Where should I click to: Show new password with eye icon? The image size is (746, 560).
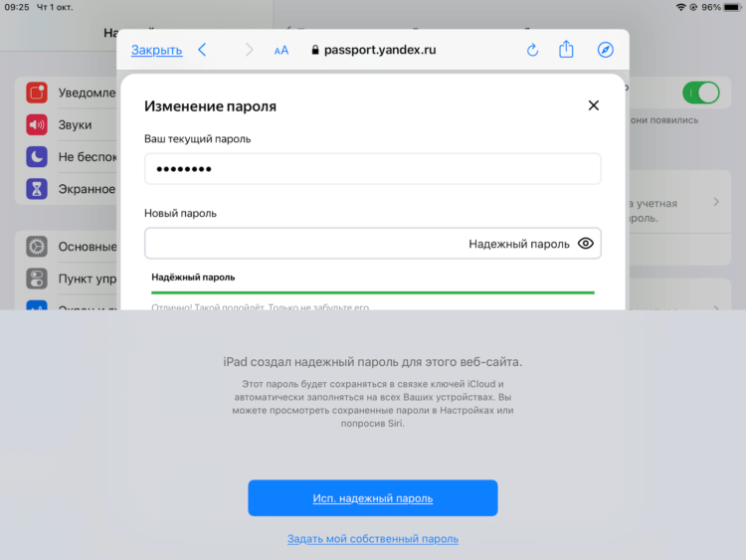pos(586,243)
